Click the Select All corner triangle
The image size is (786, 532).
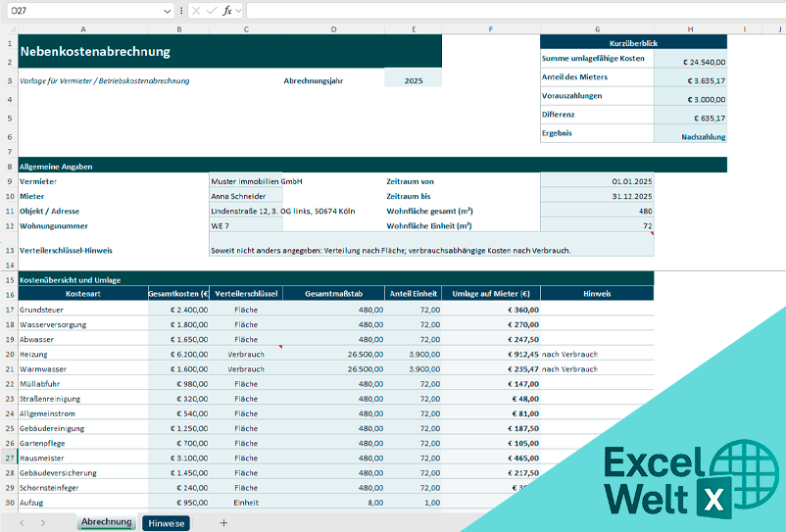point(12,29)
